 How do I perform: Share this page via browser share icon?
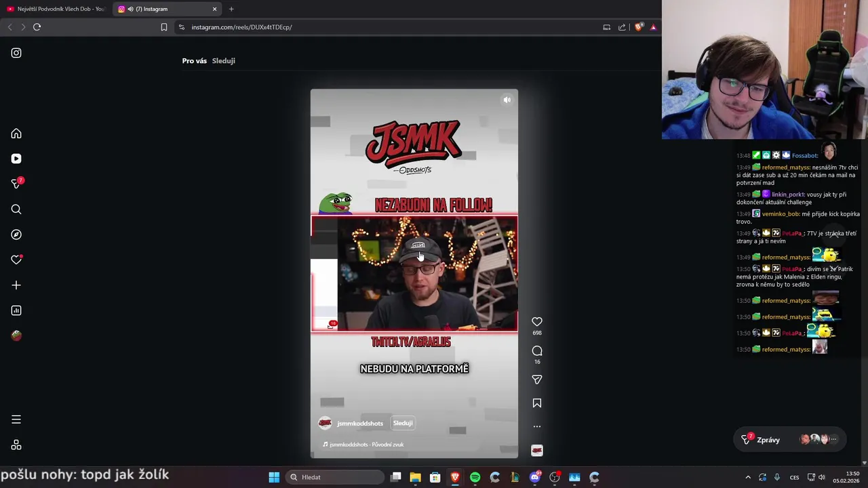pos(622,27)
